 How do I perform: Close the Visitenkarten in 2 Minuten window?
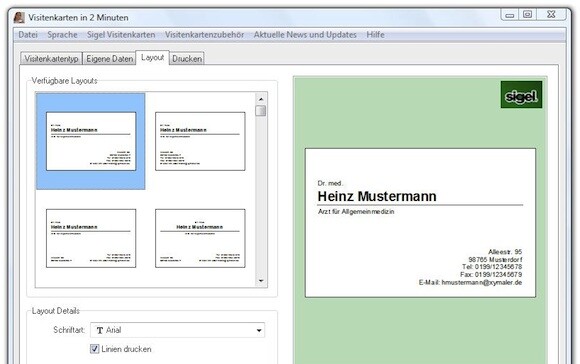[x=551, y=15]
